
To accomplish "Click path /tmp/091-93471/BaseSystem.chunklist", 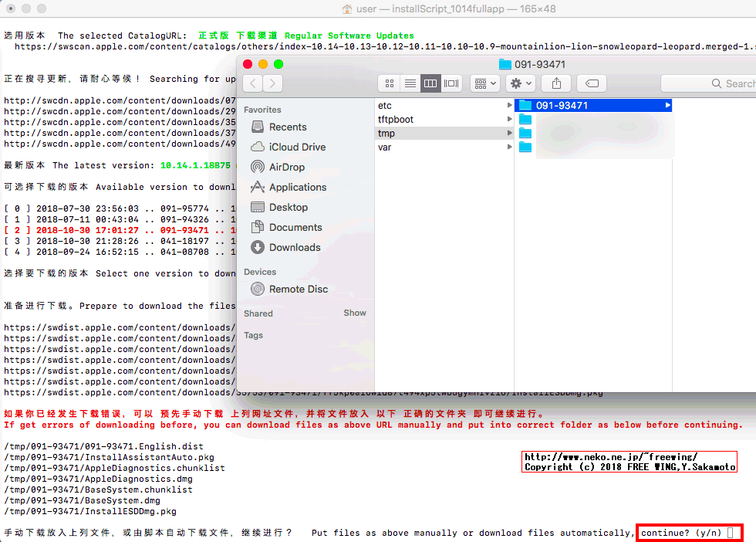I will (x=99, y=489).
